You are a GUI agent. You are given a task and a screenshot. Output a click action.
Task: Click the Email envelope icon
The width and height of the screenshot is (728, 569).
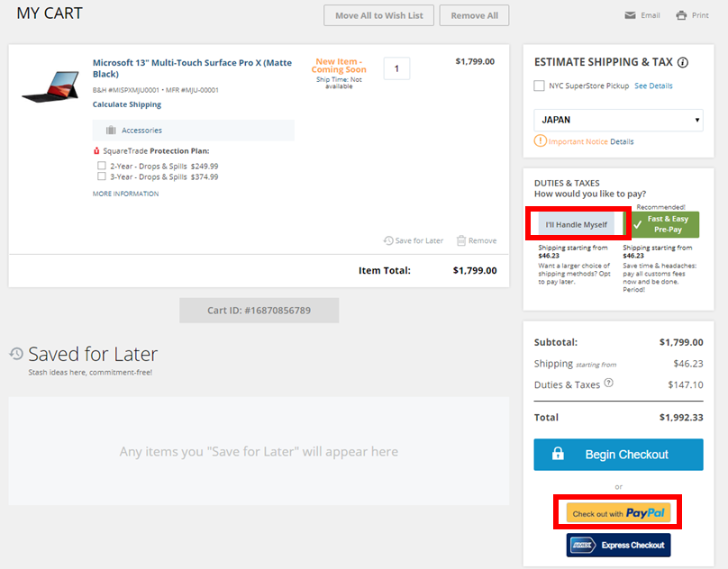pos(630,15)
